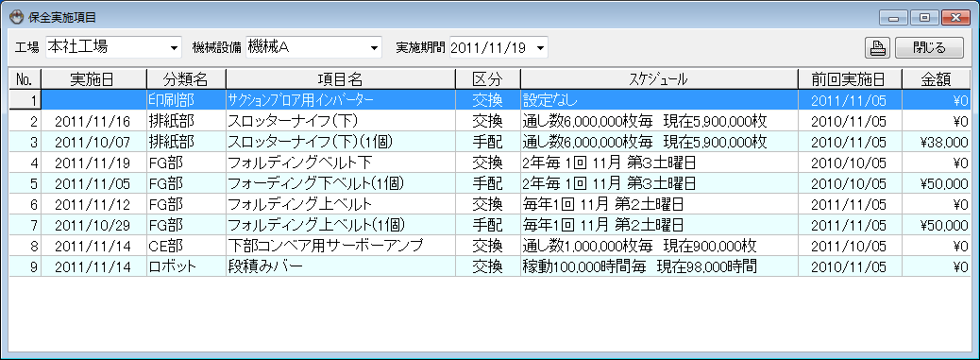This screenshot has height=360, width=980.
Task: Sort by the No. column header
Action: [x=25, y=79]
